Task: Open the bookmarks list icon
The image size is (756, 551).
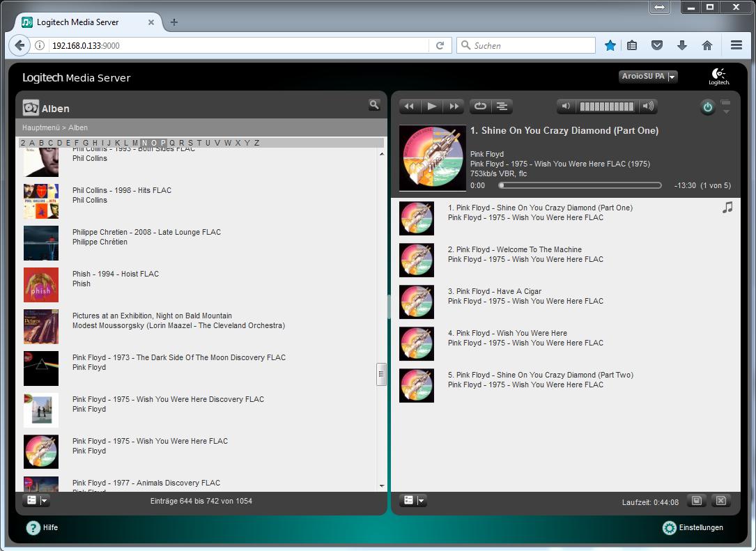Action: click(x=632, y=45)
